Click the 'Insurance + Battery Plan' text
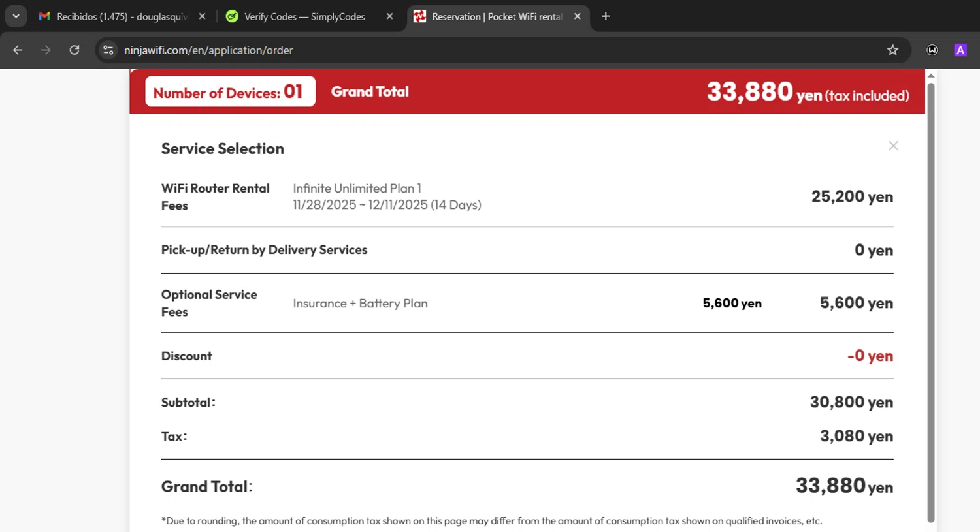Image resolution: width=980 pixels, height=532 pixels. point(360,304)
